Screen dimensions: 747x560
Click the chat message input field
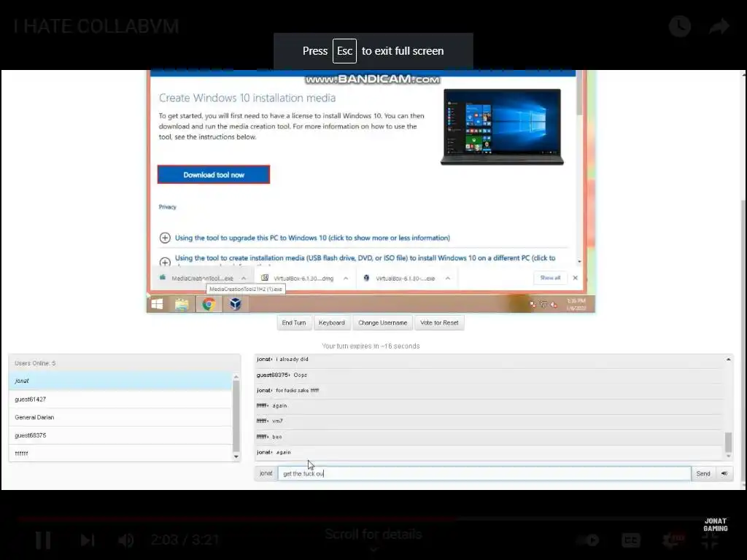(484, 473)
